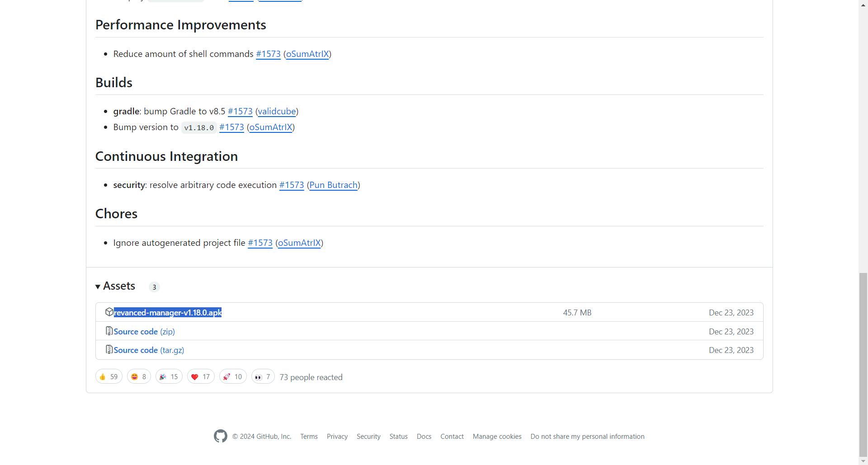Open oSumAtrIX profile on the autogenerated file line
Viewport: 868px width, 465px height.
point(299,243)
